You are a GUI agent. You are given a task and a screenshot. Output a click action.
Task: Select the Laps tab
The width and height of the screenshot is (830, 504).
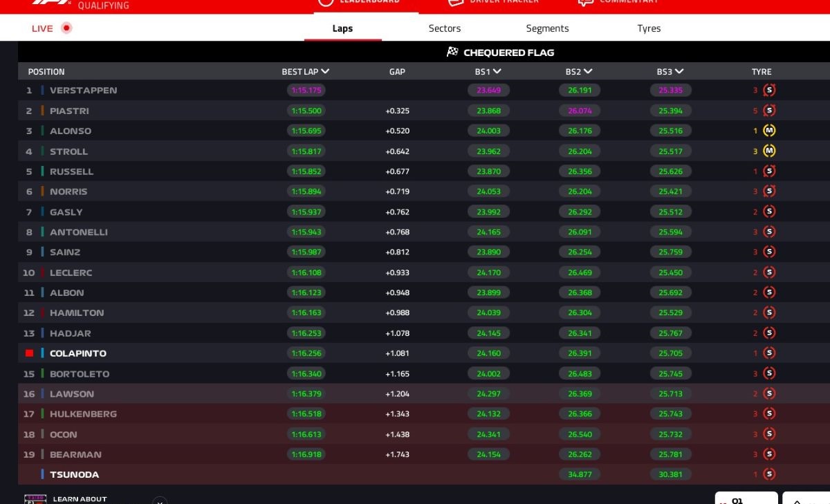pyautogui.click(x=342, y=28)
